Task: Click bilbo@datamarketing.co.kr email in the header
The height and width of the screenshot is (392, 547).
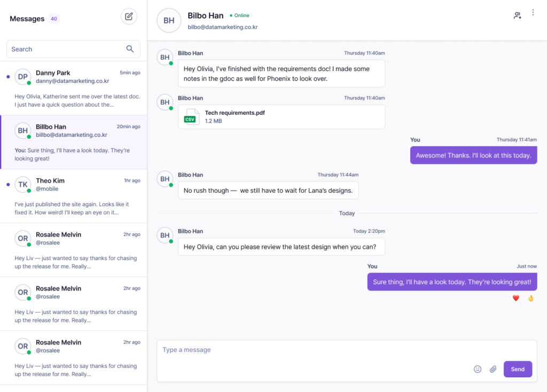Action: [x=223, y=27]
